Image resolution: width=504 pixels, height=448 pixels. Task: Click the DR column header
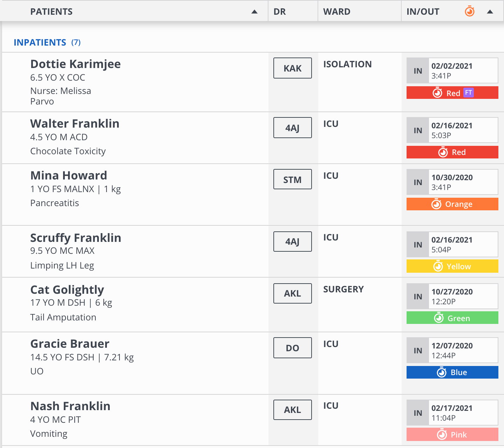click(280, 12)
